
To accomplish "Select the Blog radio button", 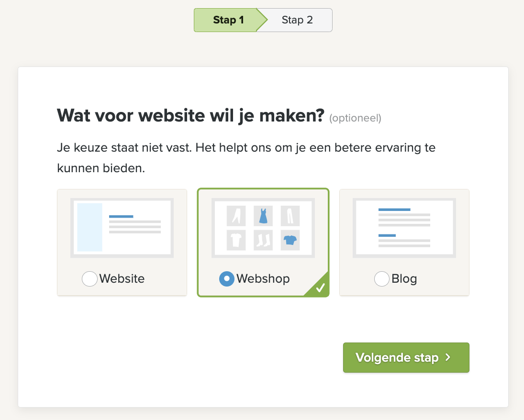I will pos(382,279).
